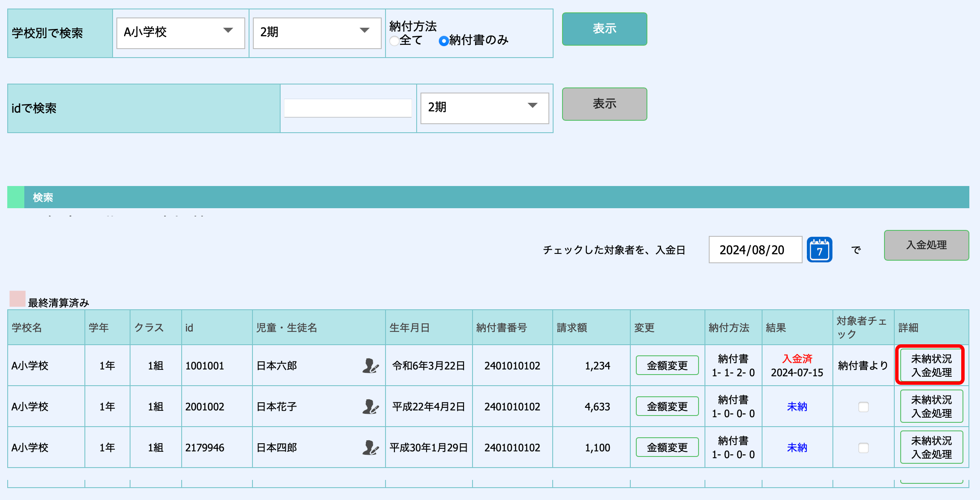The width and height of the screenshot is (980, 500).
Task: Open 未納状況 入金処理 for id 2179946
Action: click(931, 448)
